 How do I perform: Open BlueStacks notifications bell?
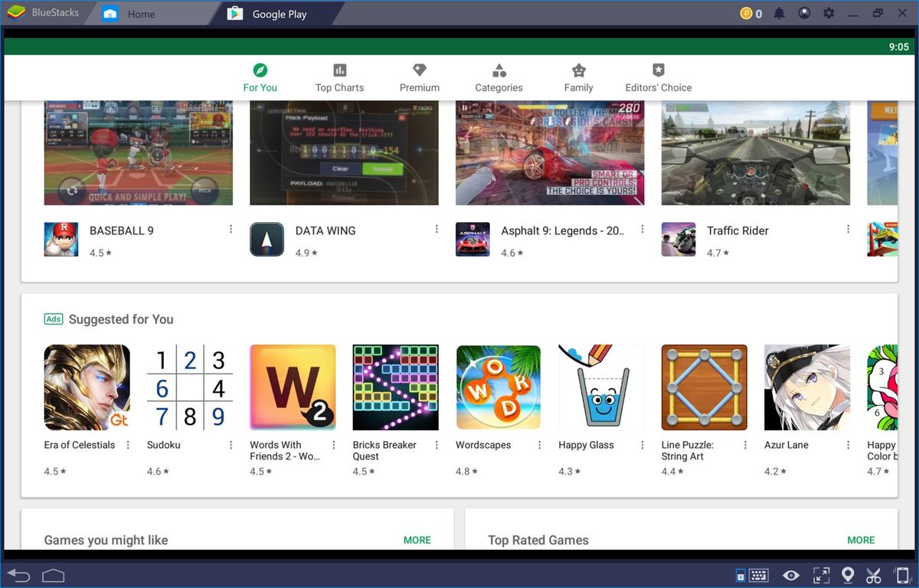point(779,12)
